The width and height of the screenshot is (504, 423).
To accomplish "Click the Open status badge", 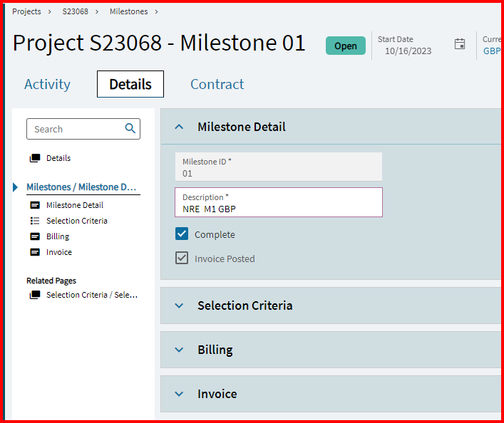I will (346, 46).
